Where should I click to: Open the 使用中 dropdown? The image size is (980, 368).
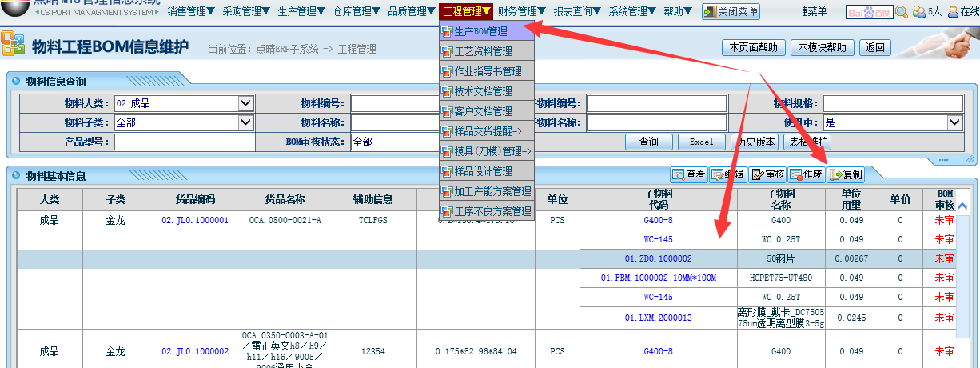954,122
